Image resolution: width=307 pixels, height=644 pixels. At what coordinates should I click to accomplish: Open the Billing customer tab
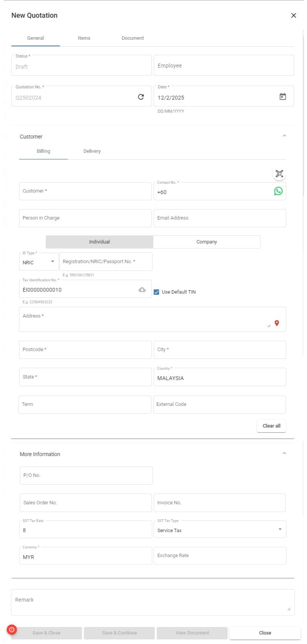click(43, 151)
